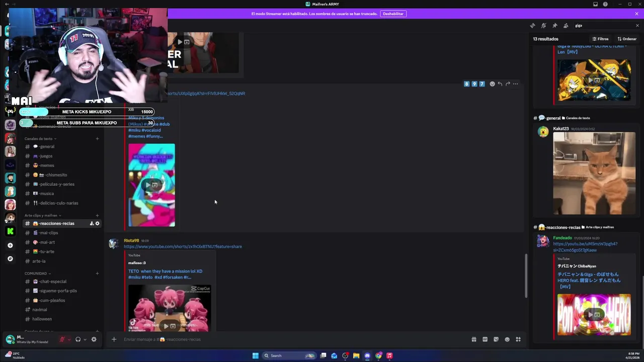
Task: Open the apps launcher icon in message bar
Action: (518, 339)
